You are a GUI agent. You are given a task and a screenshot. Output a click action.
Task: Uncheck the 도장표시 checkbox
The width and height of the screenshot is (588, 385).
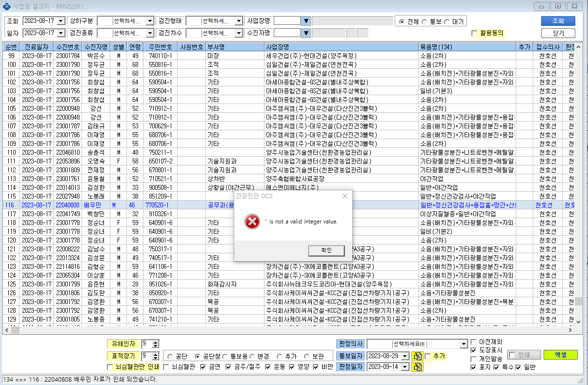tap(473, 350)
